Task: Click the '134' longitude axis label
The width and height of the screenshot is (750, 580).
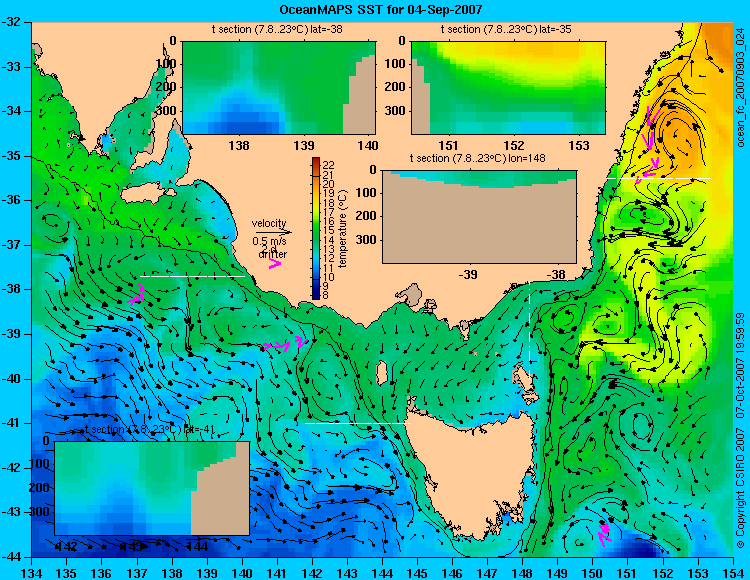Action: click(32, 573)
